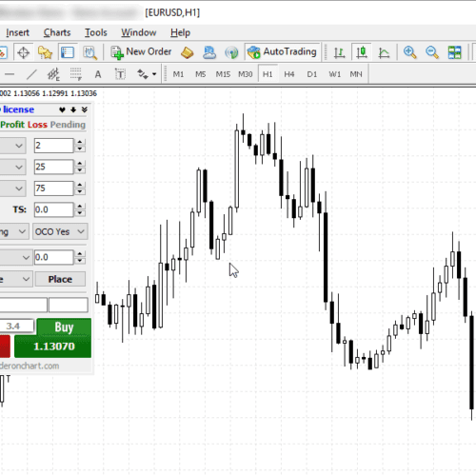Click the Tile Windows grid icon
Viewport: 476px width, 476px height.
coord(454,52)
